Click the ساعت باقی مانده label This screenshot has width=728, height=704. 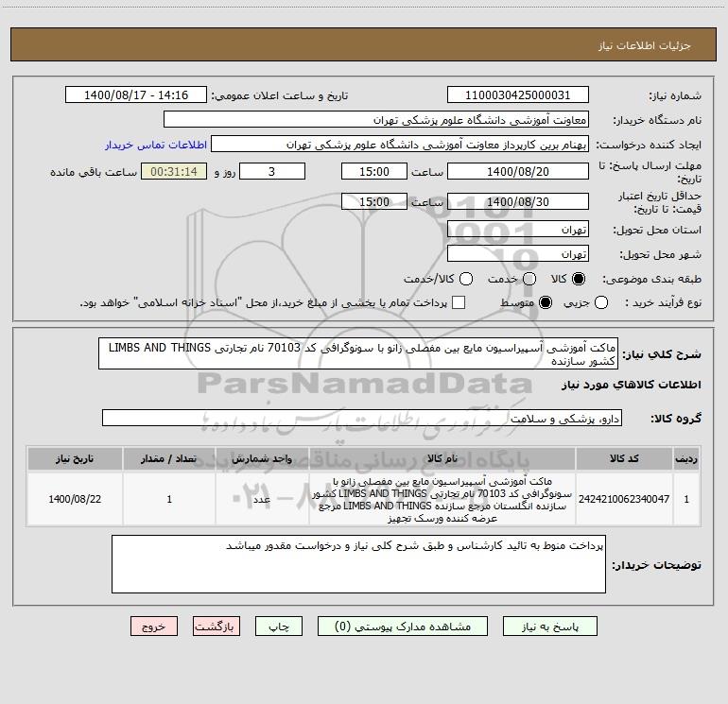pyautogui.click(x=94, y=172)
